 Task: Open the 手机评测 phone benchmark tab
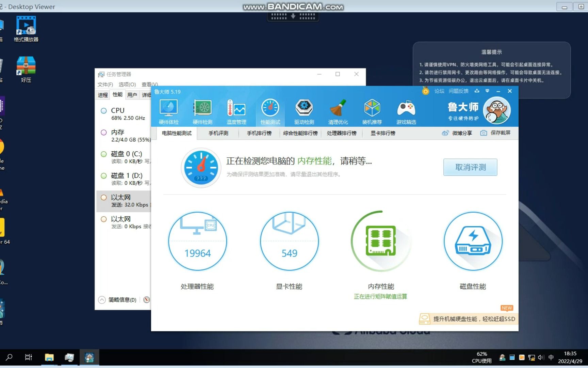click(218, 133)
